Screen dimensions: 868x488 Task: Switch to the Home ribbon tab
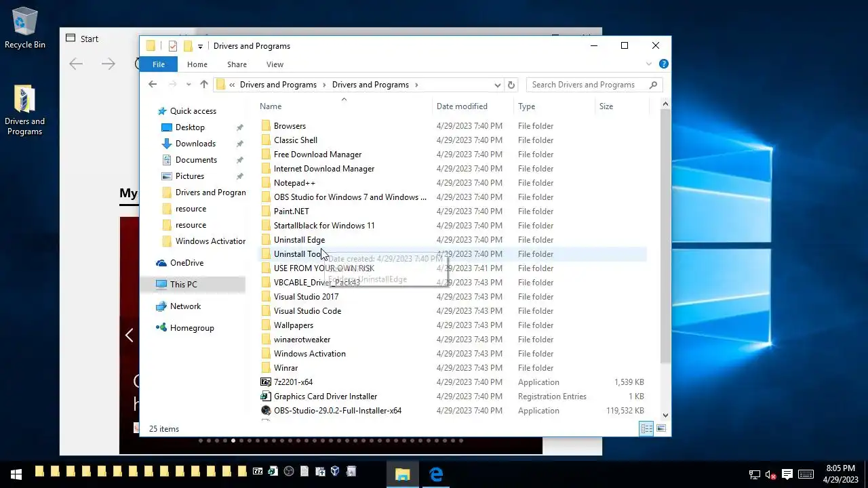coord(197,64)
